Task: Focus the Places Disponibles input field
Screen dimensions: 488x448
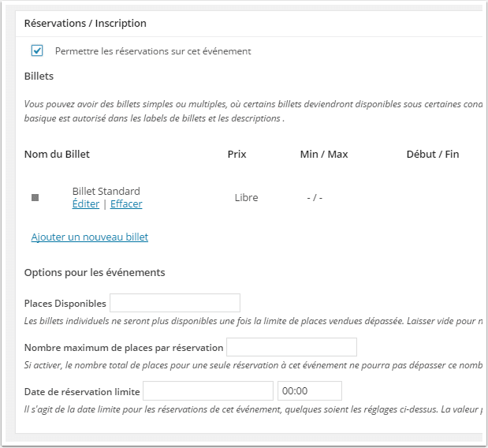Action: tap(175, 303)
